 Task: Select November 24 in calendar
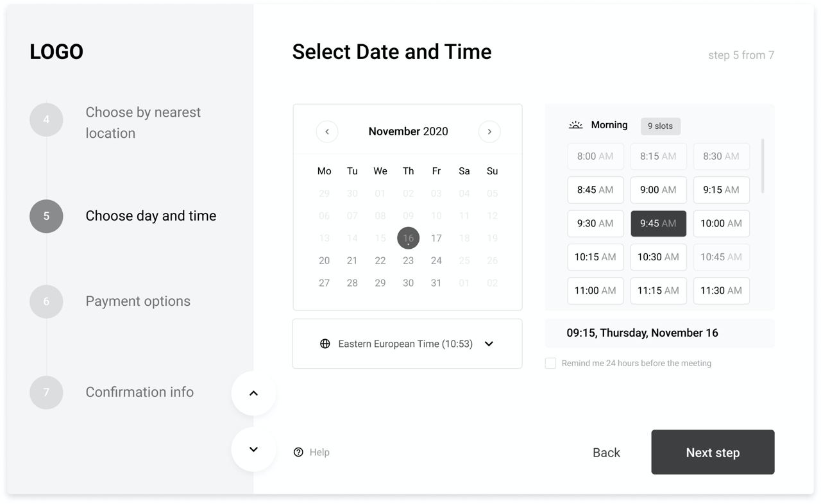[x=436, y=260]
